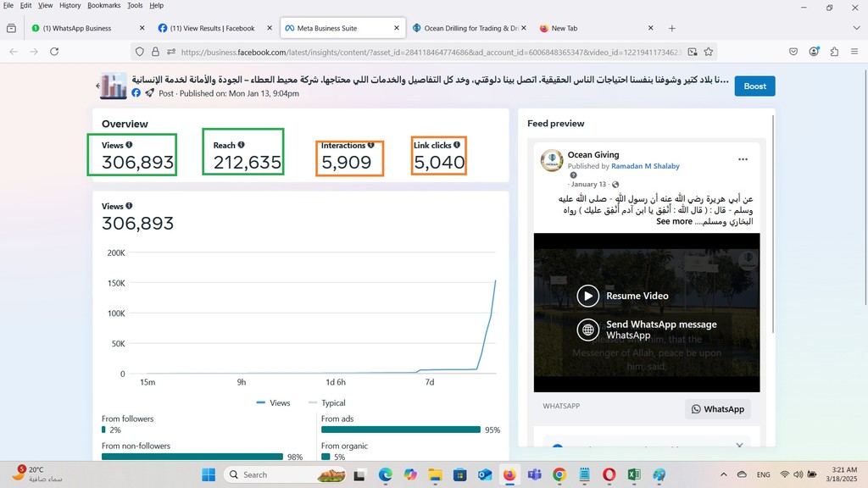868x488 pixels.
Task: Open a new browser tab with plus
Action: 672,28
